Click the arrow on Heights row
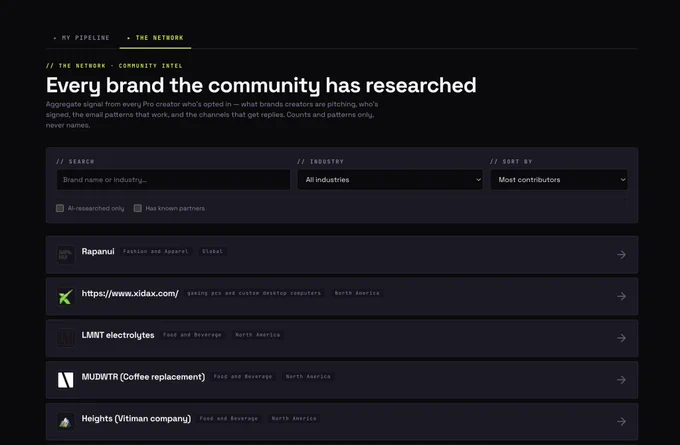The width and height of the screenshot is (680, 445). [621, 422]
